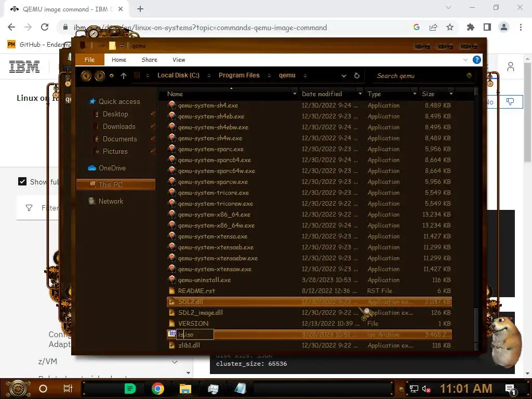Click the Explorer back navigation button

[x=86, y=75]
